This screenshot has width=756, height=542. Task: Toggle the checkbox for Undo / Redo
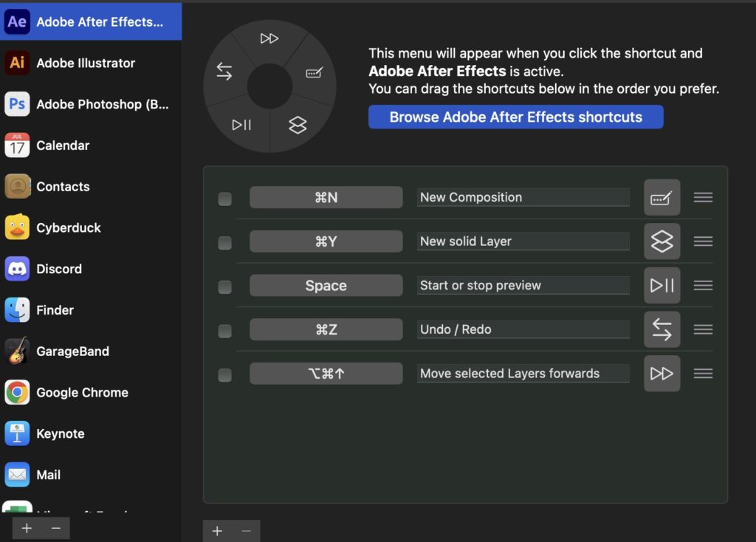point(224,331)
